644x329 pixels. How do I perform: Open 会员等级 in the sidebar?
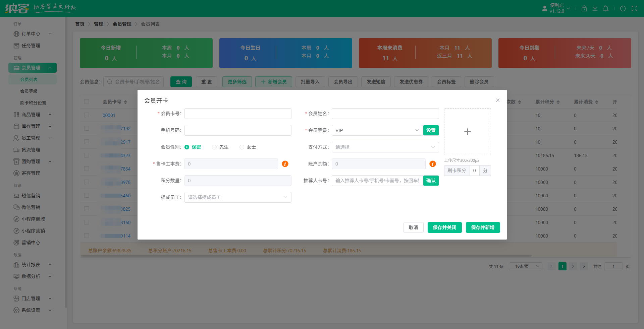pyautogui.click(x=29, y=91)
